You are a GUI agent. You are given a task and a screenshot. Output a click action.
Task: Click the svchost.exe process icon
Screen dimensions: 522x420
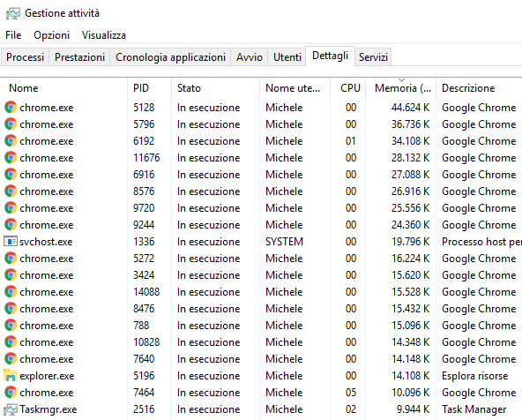tap(11, 241)
